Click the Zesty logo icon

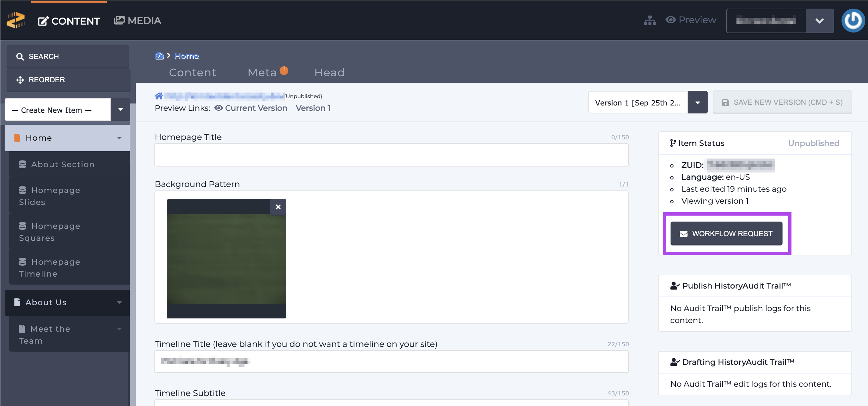(16, 20)
